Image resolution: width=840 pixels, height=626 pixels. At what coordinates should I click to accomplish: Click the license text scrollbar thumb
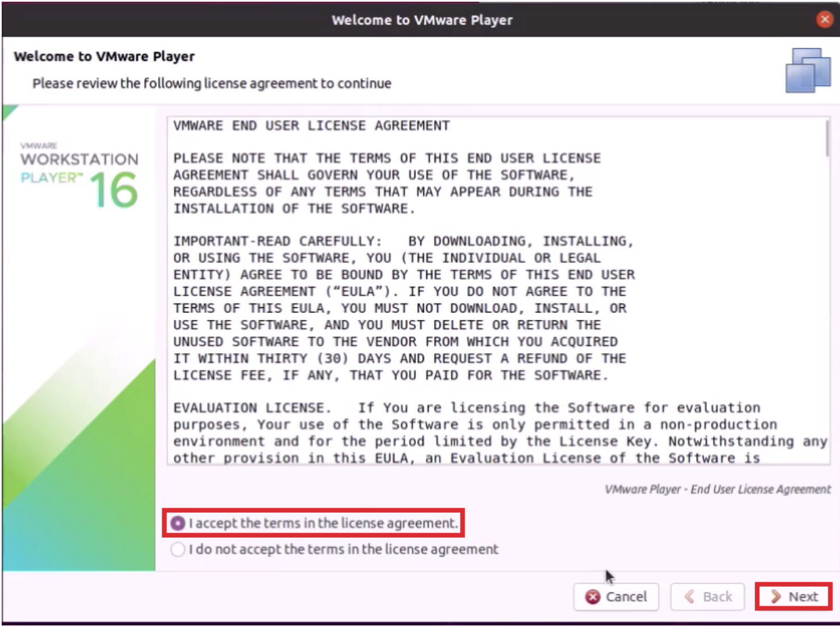pos(827,139)
